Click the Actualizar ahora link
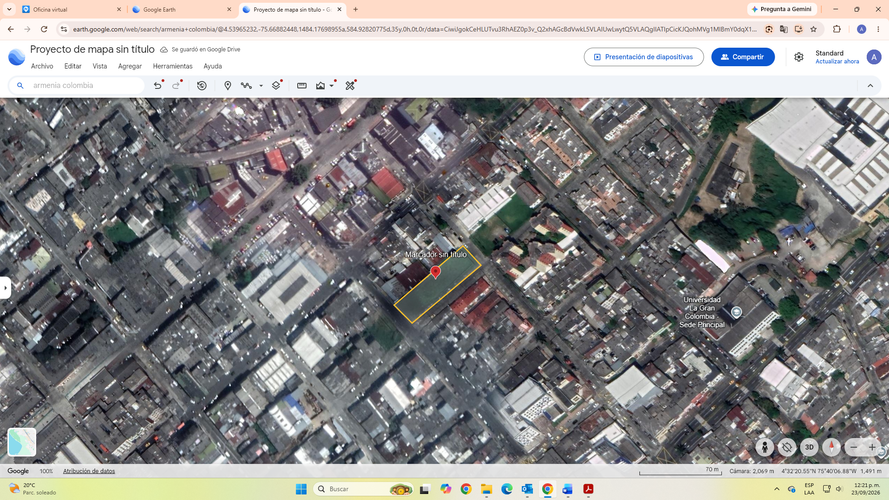Screen dimensions: 889x500 point(837,61)
